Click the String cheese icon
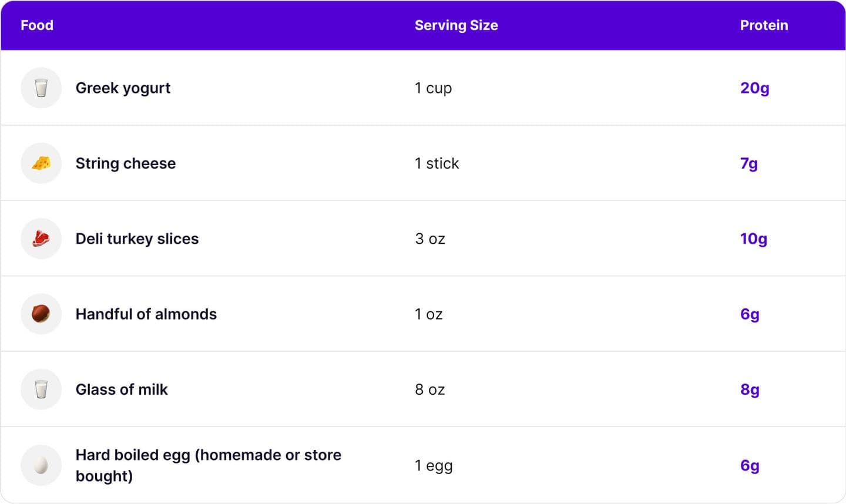This screenshot has height=504, width=846. pyautogui.click(x=41, y=163)
